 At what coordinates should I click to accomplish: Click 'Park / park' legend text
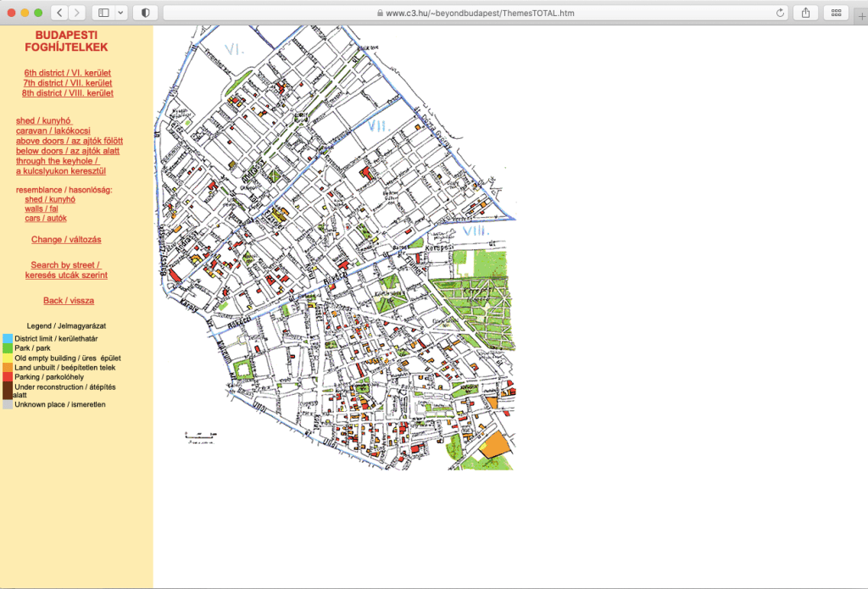pos(32,348)
